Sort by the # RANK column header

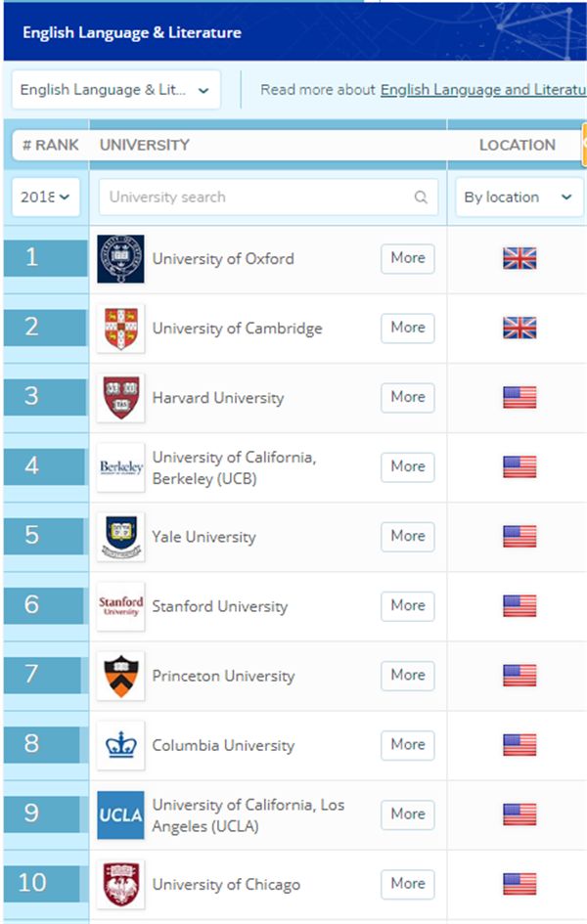pos(51,145)
